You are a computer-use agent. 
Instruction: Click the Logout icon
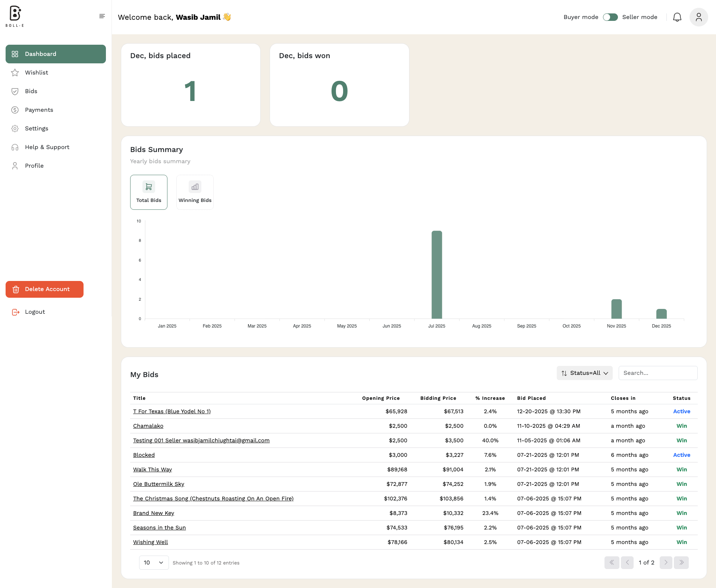click(x=15, y=312)
